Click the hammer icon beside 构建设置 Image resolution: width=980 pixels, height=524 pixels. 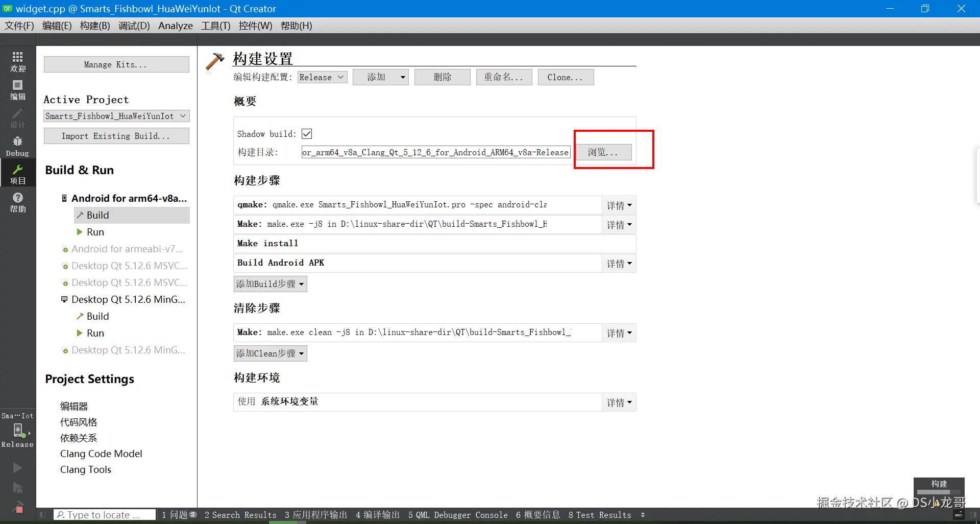point(214,62)
